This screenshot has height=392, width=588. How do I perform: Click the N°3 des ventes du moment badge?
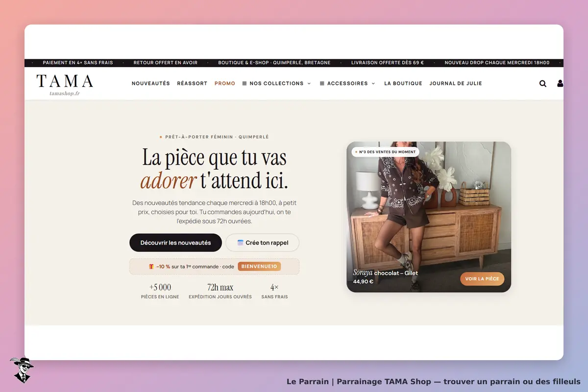(385, 152)
